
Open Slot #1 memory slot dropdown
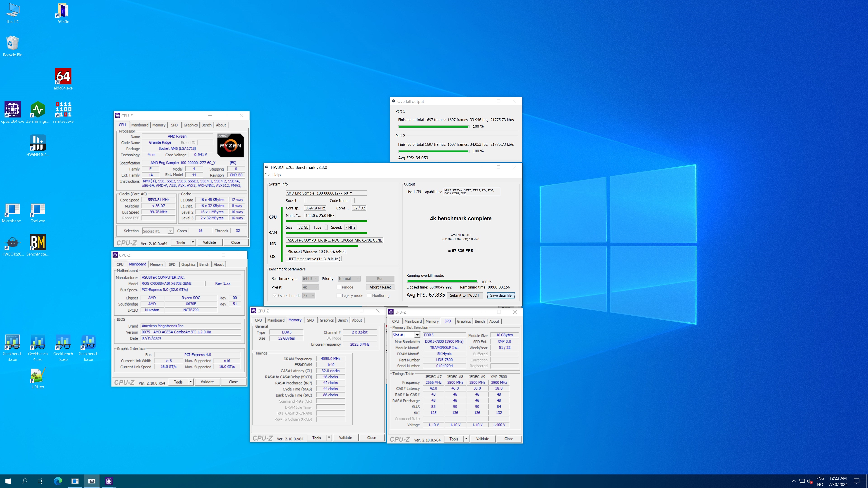[x=406, y=335]
